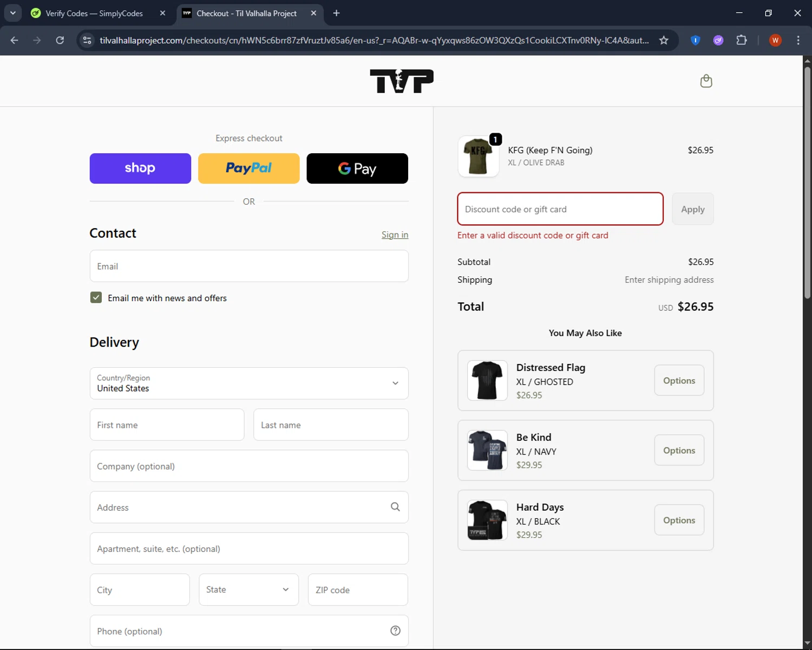The width and height of the screenshot is (812, 650).
Task: Open the browser extensions puzzle icon
Action: (742, 40)
